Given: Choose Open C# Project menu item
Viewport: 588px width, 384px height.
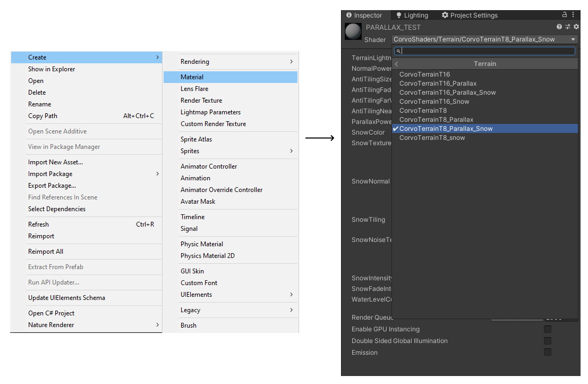Looking at the screenshot, I should tap(86, 313).
